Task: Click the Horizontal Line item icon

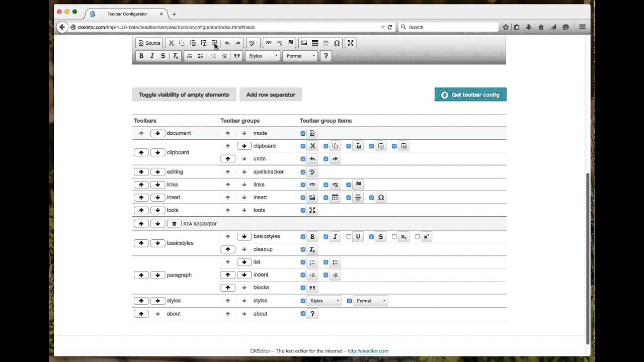Action: [x=358, y=198]
